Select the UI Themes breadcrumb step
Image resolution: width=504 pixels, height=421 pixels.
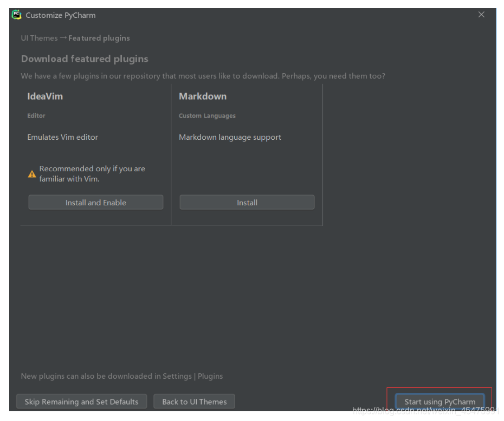coord(39,38)
